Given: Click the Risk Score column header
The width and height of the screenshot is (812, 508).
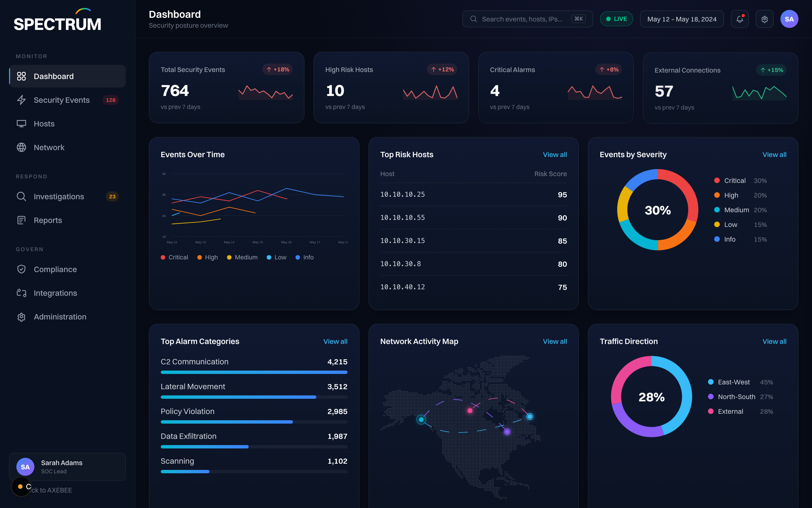Looking at the screenshot, I should click(550, 174).
